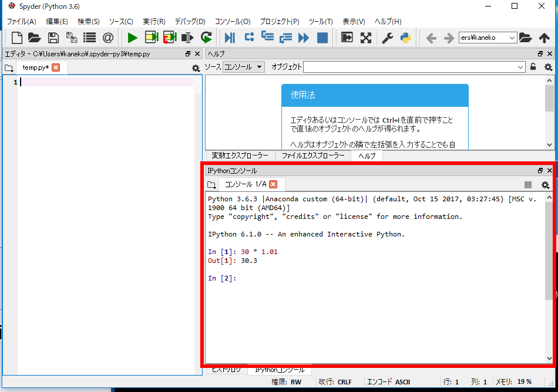Image resolution: width=558 pixels, height=392 pixels.
Task: Select the bottom IPythonコンソール tab
Action: click(280, 370)
